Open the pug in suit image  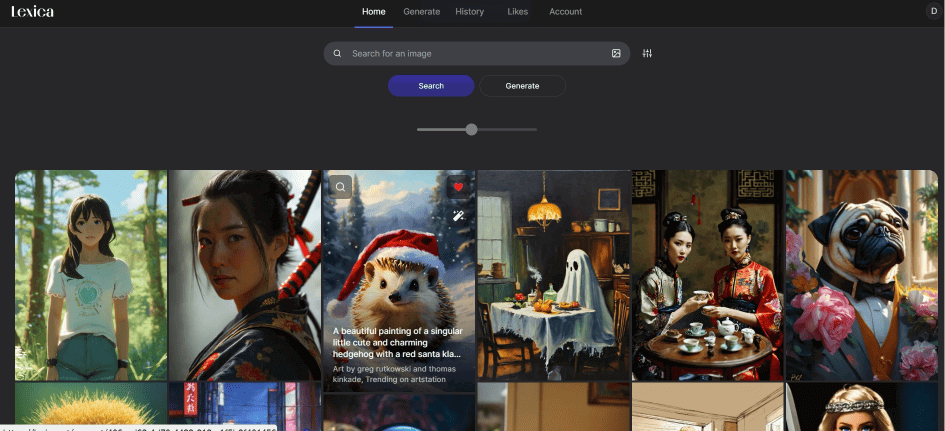[862, 275]
